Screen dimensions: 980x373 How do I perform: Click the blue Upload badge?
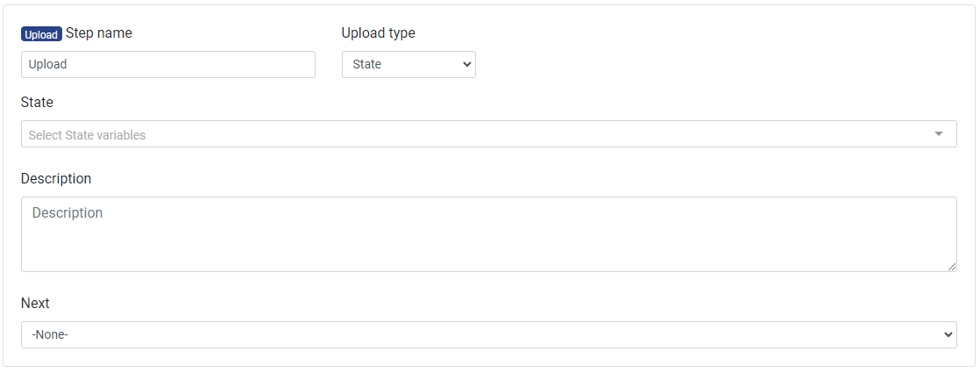(x=41, y=34)
